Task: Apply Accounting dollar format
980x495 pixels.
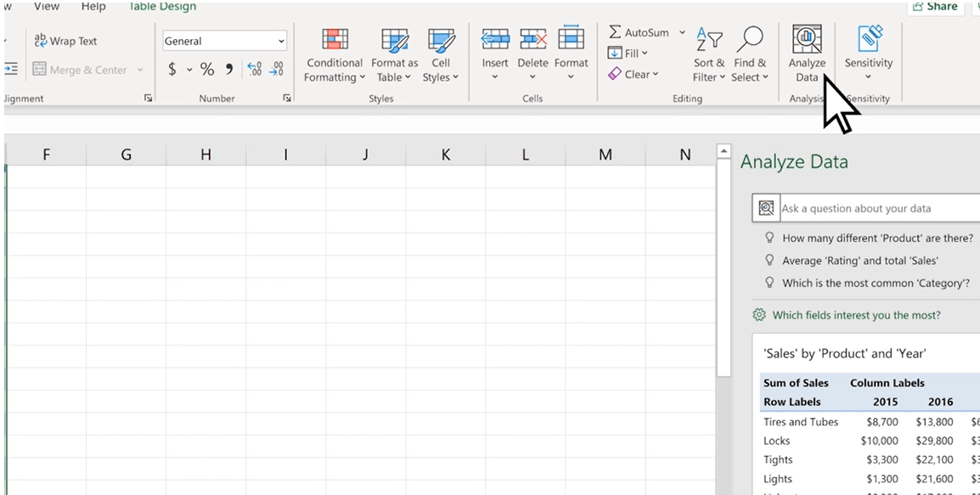Action: click(x=172, y=70)
